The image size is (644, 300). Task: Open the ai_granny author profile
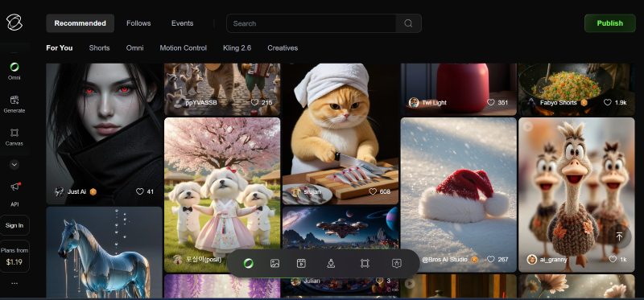[547, 259]
